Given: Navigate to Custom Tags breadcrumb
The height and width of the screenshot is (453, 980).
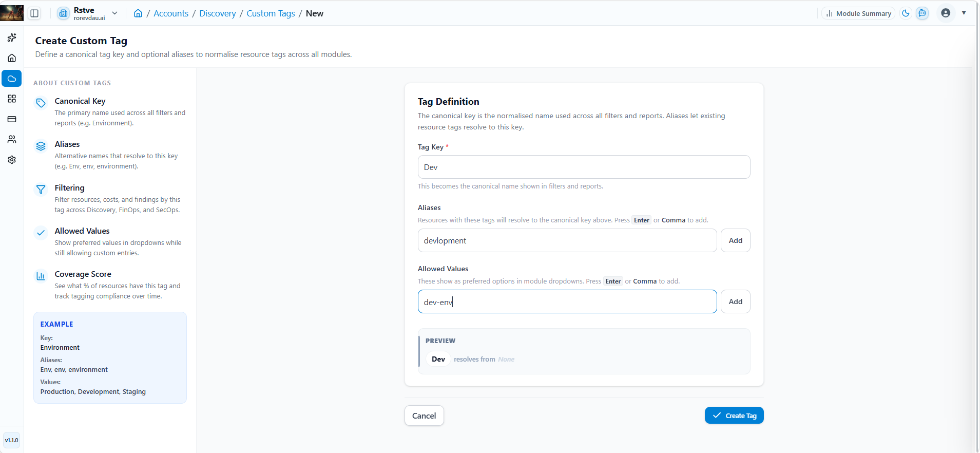Looking at the screenshot, I should point(271,13).
